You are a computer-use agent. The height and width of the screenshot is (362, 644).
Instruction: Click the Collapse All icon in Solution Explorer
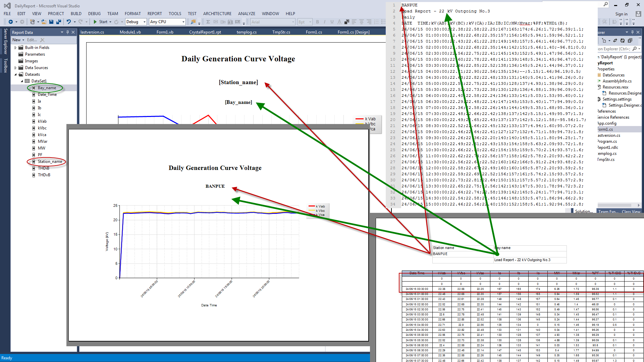(x=630, y=41)
